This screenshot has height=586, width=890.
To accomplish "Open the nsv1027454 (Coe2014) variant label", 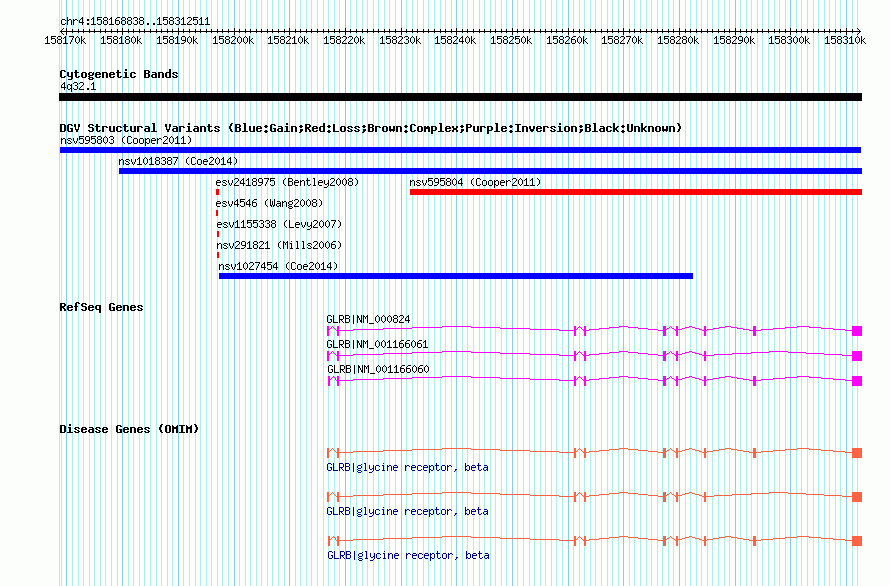I will tap(278, 266).
